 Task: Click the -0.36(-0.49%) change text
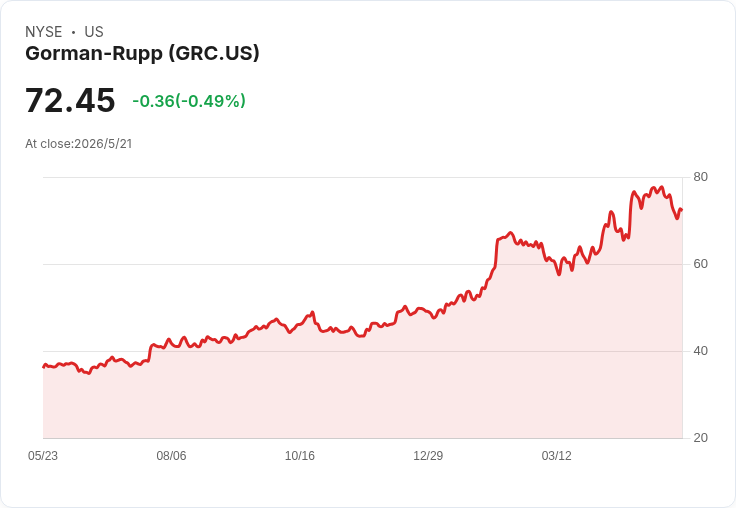point(189,101)
